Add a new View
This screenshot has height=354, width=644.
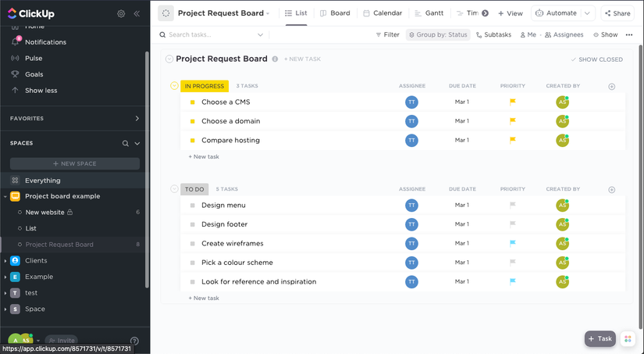click(510, 13)
